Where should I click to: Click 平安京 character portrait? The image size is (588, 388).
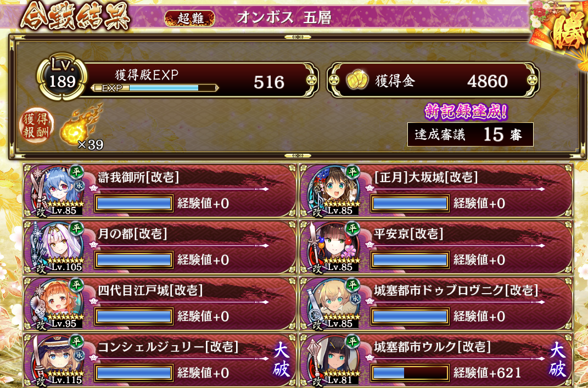point(332,246)
